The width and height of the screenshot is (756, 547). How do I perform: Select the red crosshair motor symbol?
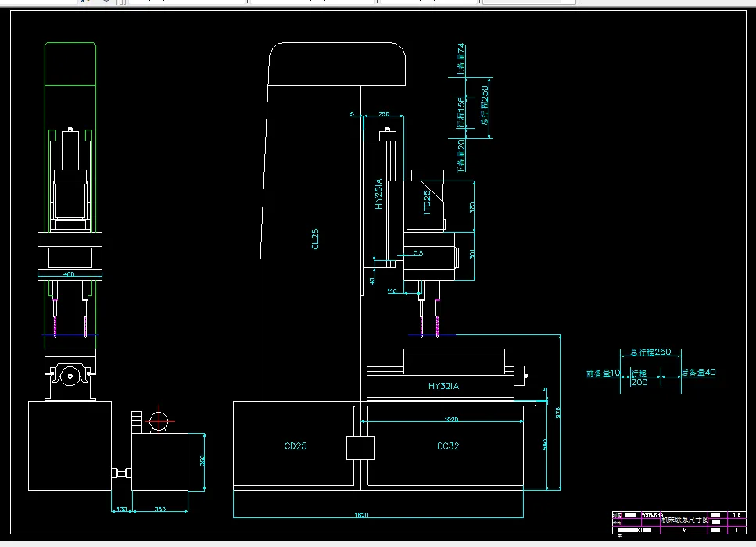coord(159,420)
